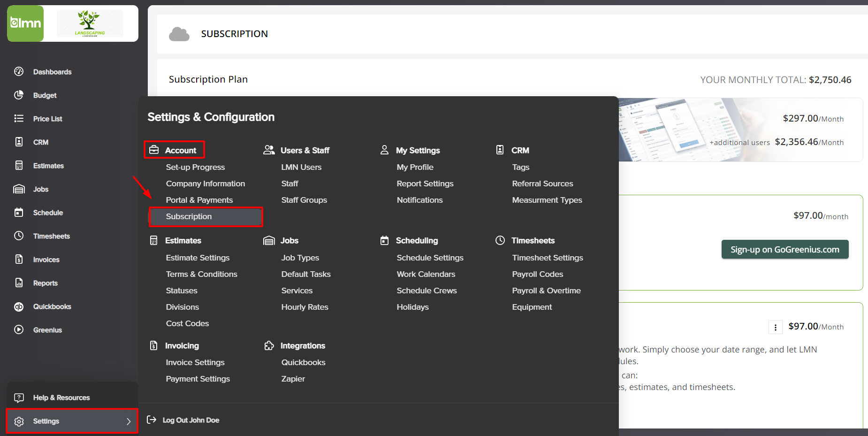Go to Greenius in sidebar
Screen dimensions: 868x436
(x=47, y=330)
